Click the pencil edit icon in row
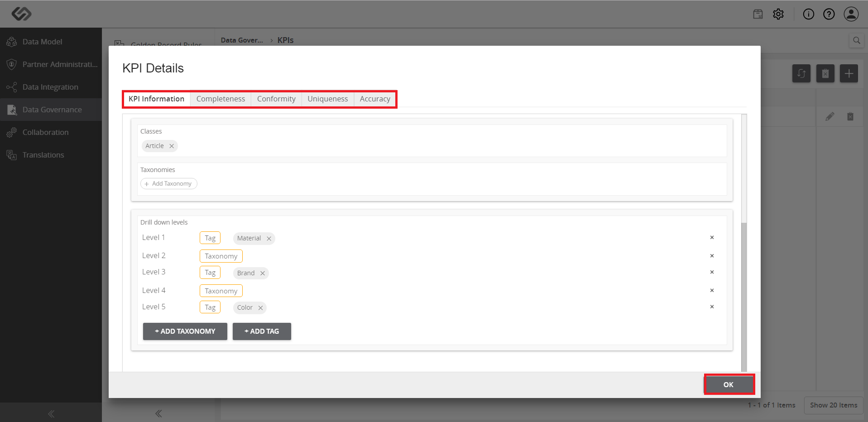The image size is (868, 422). tap(830, 117)
